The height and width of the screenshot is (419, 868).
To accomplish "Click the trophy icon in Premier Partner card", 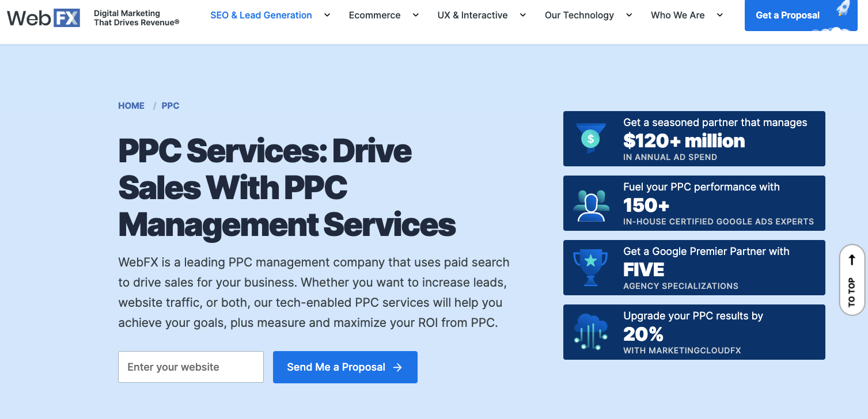I will pyautogui.click(x=590, y=267).
